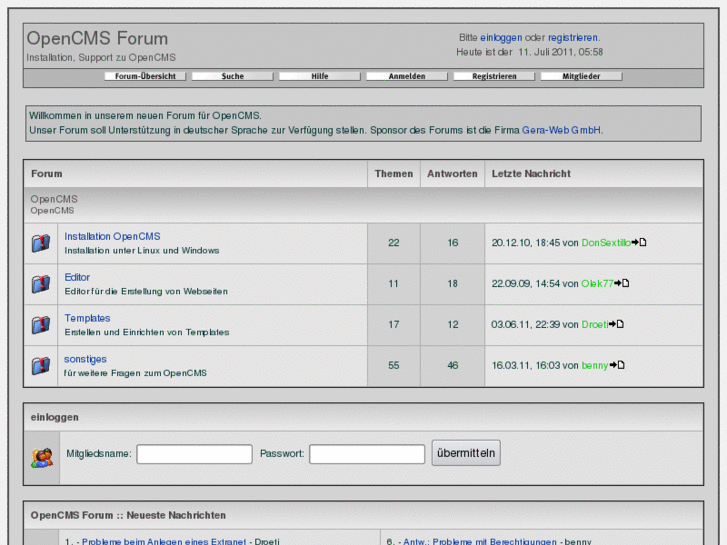Click the 'Neueste Nachrichten' section heading

176,515
